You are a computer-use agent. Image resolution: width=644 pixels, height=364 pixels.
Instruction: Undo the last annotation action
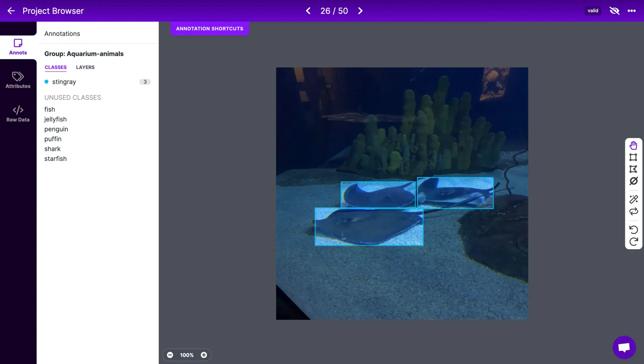(x=633, y=230)
